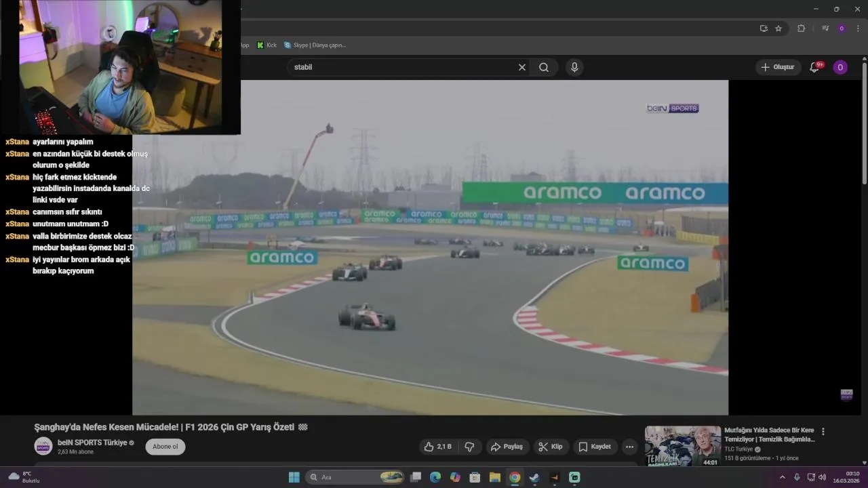
Task: Start voice search with the microphone icon
Action: (x=574, y=67)
